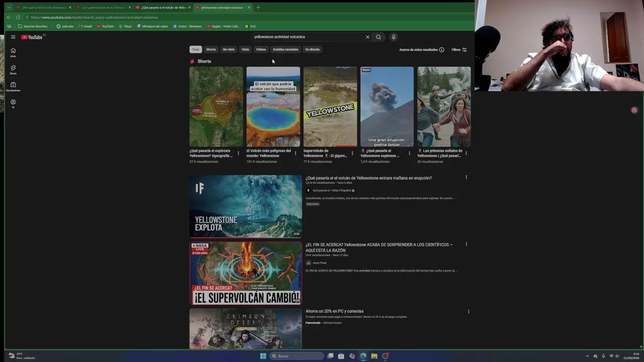The width and height of the screenshot is (644, 362).
Task: Select the 'Shorts' filter chip
Action: click(x=211, y=49)
